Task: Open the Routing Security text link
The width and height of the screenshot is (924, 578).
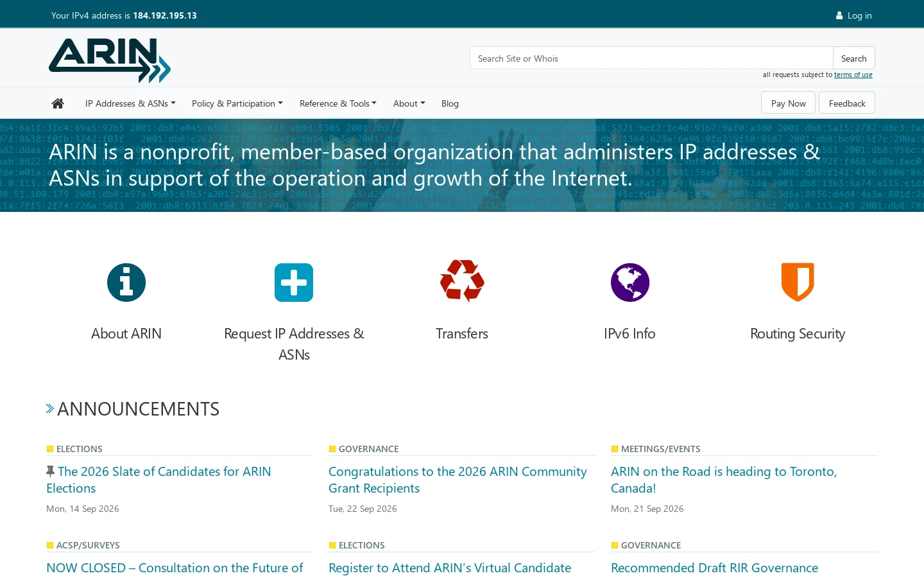Action: coord(798,333)
